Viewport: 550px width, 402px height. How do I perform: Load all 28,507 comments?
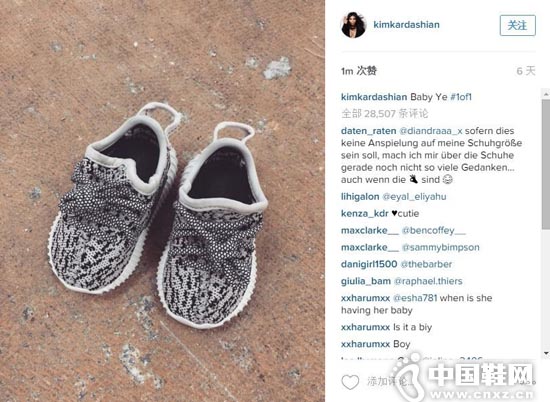click(x=384, y=114)
